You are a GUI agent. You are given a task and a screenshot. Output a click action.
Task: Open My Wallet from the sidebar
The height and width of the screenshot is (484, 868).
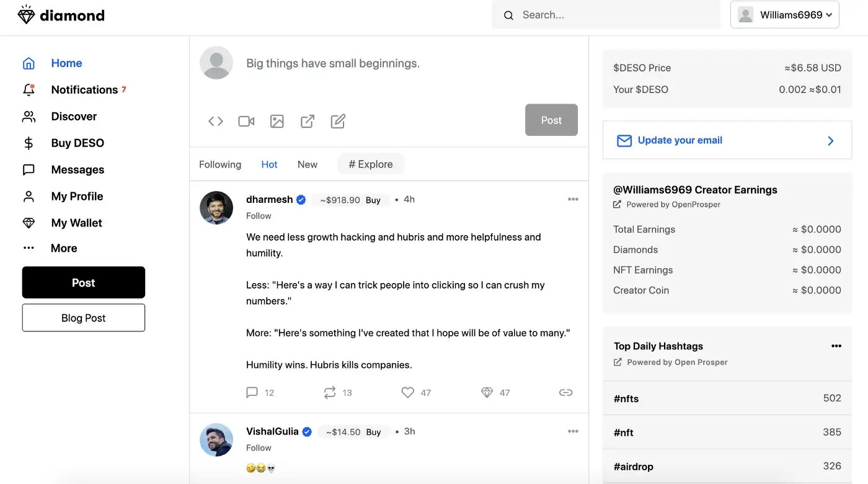76,223
